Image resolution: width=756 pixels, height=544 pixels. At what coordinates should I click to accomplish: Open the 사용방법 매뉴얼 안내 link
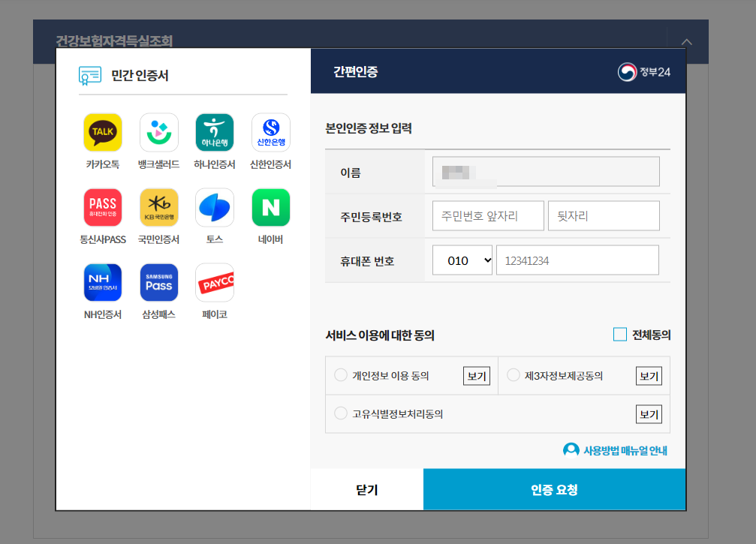coord(625,450)
